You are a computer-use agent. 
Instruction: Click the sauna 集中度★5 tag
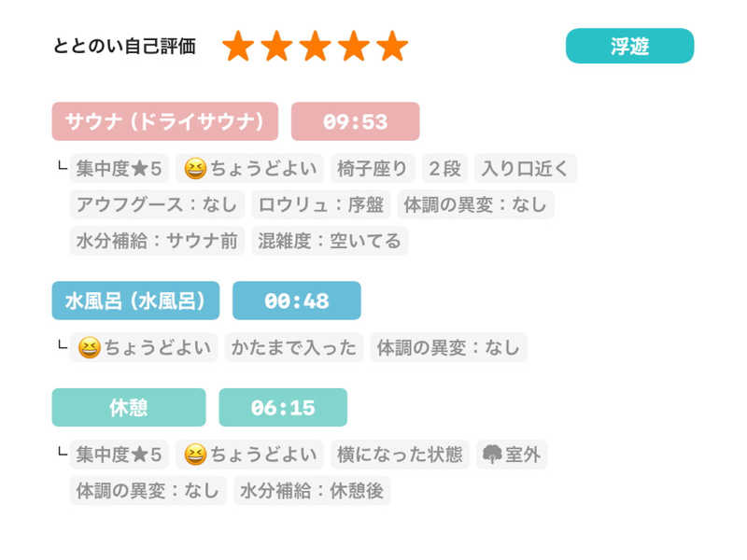120,169
